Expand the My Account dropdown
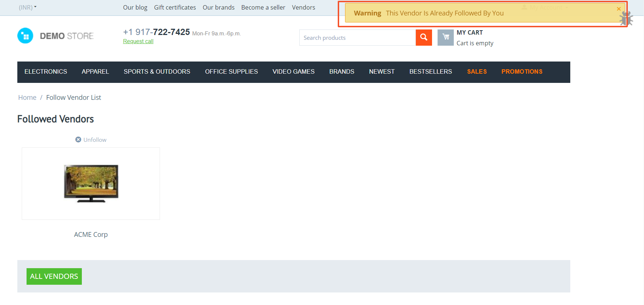This screenshot has height=305, width=644. [545, 7]
